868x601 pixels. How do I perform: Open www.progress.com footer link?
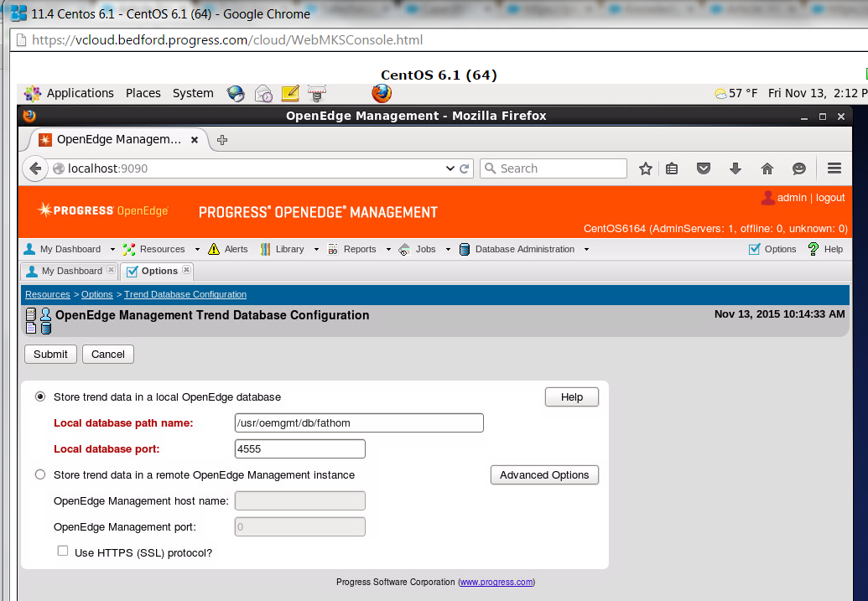pos(496,583)
